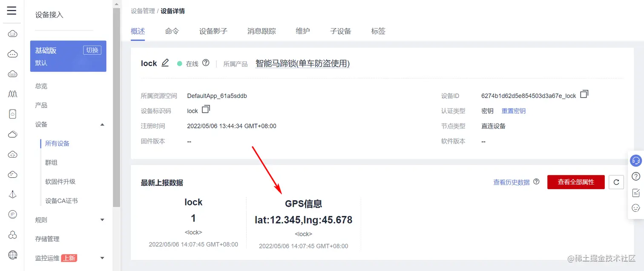This screenshot has height=271, width=644.
Task: Click help icon beside 查看历史数据
Action: click(x=536, y=182)
